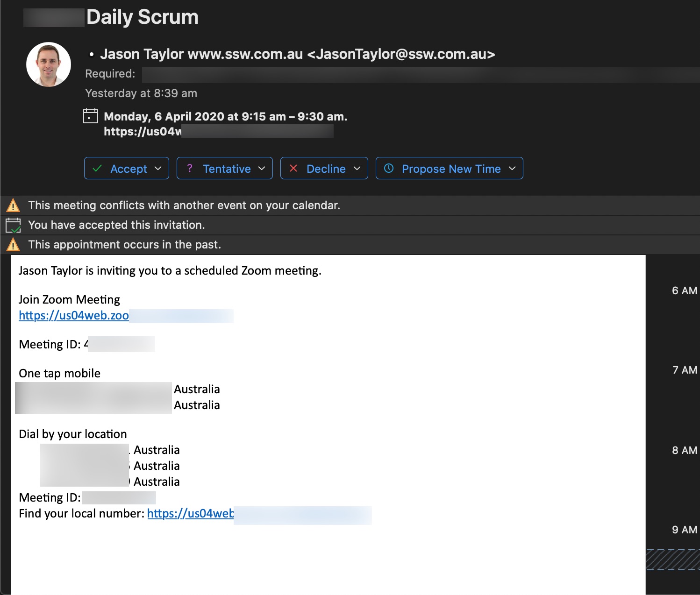Open the Join Zoom Meeting us04web link
The image size is (700, 595).
tap(74, 316)
